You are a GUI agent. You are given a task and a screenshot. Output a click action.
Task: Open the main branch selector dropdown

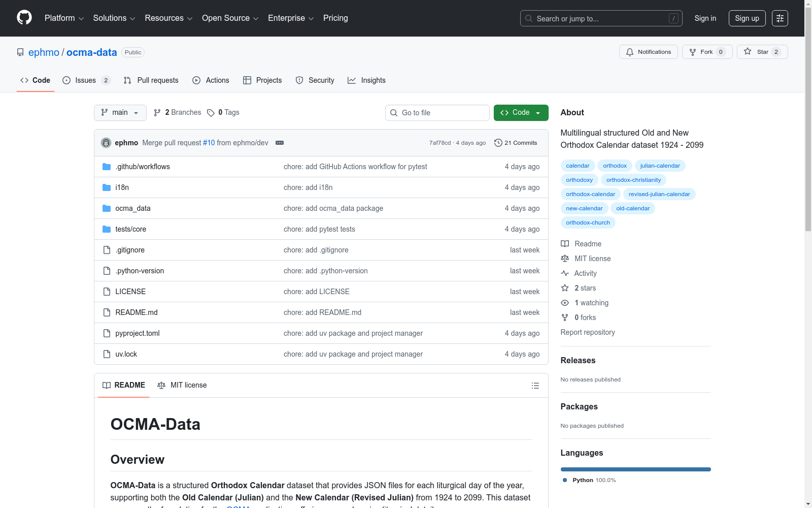120,113
